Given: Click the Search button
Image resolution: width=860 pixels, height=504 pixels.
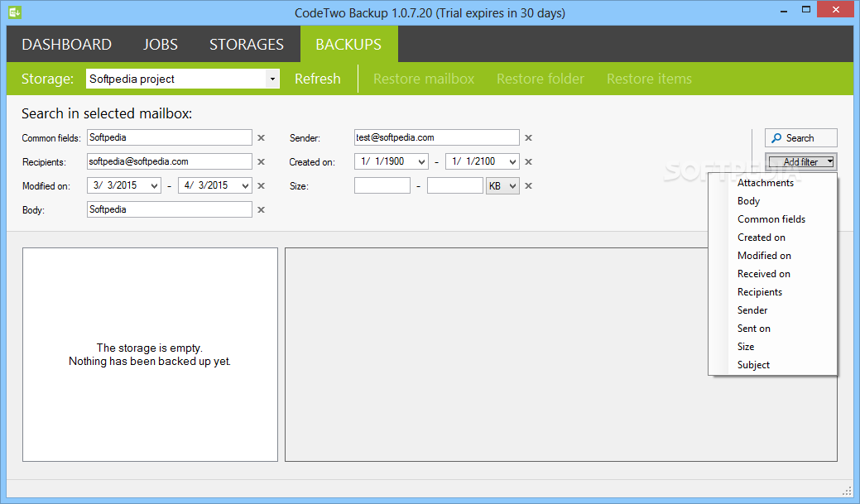Looking at the screenshot, I should tap(800, 138).
